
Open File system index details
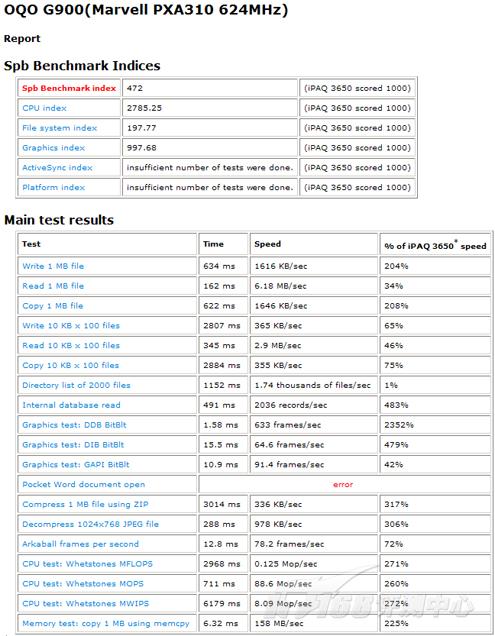60,128
